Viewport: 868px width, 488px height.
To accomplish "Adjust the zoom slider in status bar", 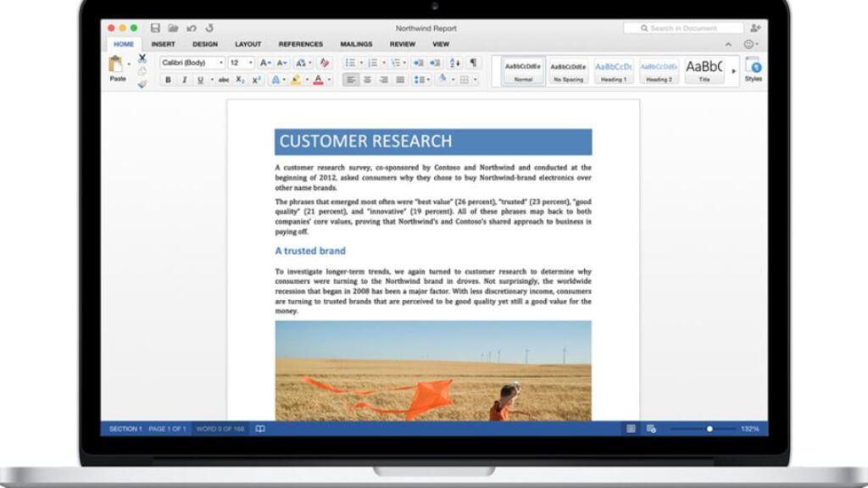I will point(709,429).
